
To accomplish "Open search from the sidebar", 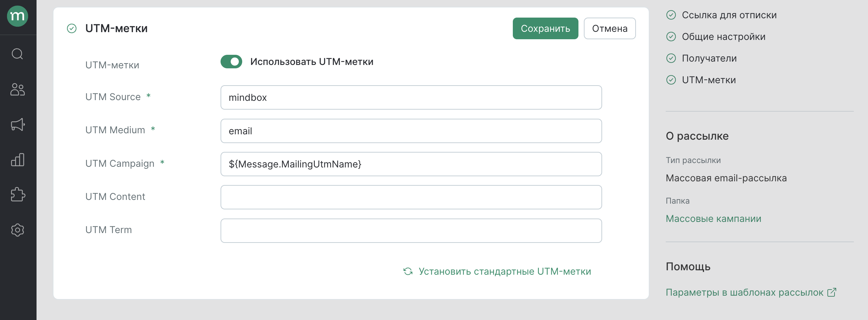I will pyautogui.click(x=18, y=54).
